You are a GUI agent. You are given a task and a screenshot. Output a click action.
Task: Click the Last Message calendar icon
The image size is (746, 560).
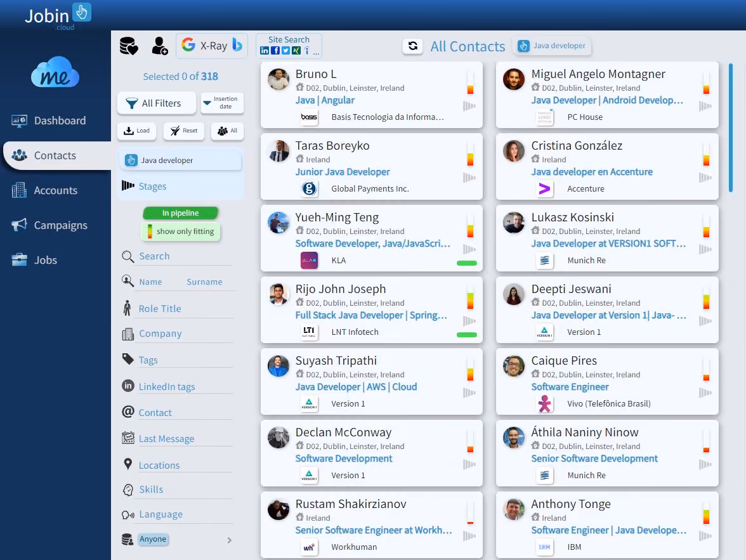128,437
